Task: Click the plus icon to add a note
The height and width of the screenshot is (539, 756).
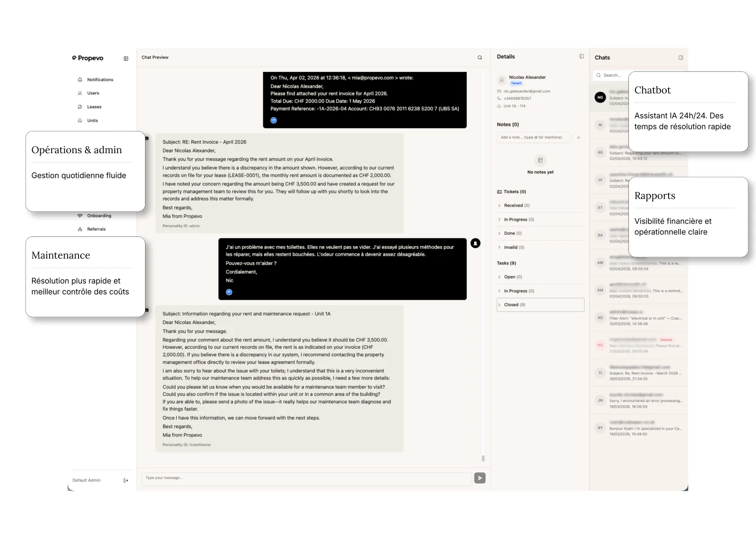Action: [x=579, y=138]
